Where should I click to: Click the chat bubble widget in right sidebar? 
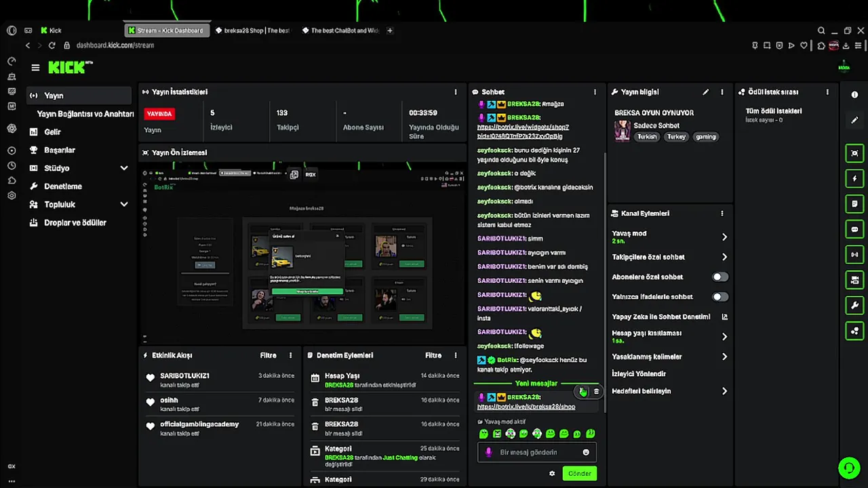click(854, 230)
